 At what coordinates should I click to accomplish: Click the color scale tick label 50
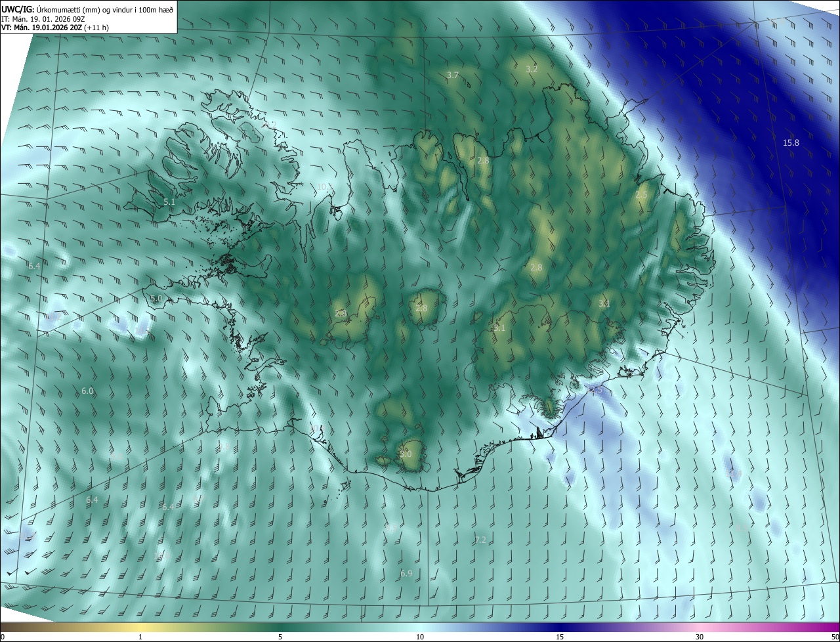(835, 637)
